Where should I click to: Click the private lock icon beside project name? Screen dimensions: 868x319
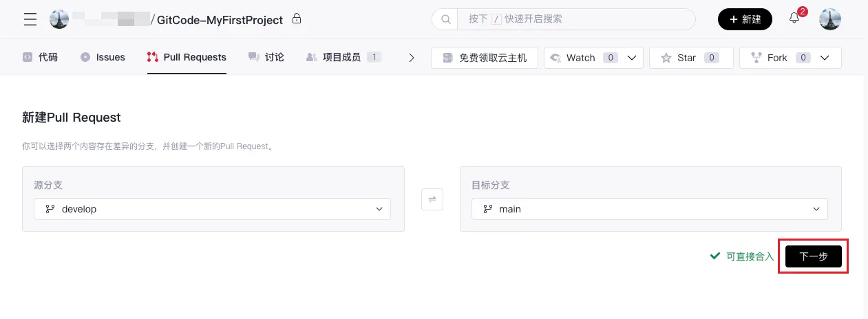click(297, 19)
